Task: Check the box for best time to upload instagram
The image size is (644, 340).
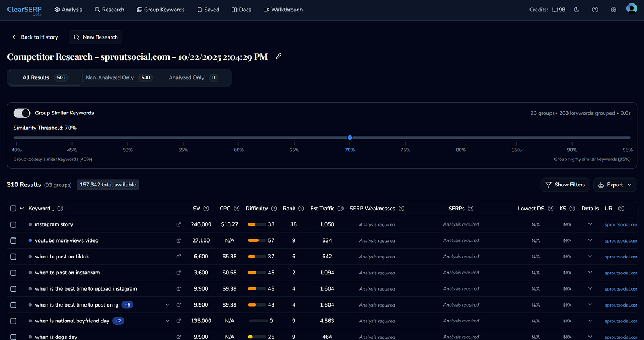Action: click(13, 289)
